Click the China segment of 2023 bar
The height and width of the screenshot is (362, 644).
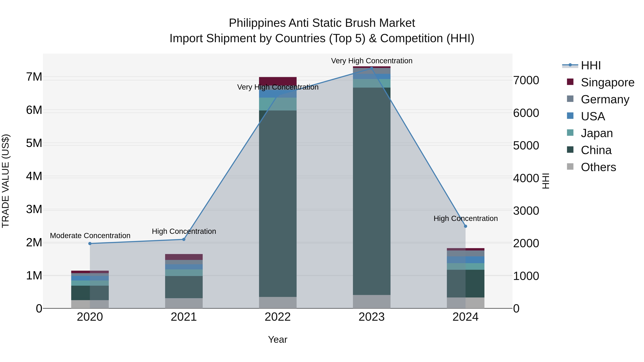point(372,191)
